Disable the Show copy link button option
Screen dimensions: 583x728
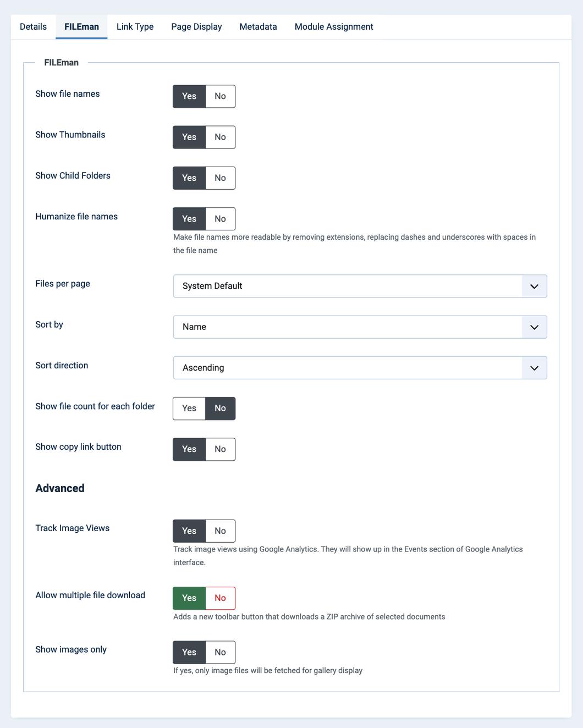(x=221, y=449)
